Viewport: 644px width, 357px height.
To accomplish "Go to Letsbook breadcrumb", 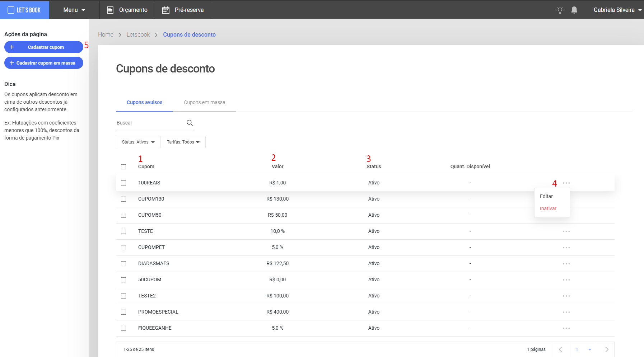I will (138, 34).
